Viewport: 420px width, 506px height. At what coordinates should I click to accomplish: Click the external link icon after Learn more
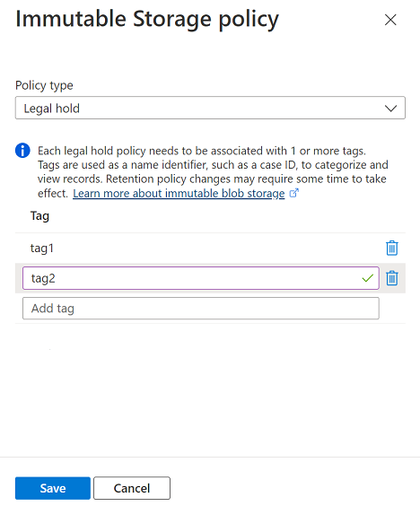293,193
